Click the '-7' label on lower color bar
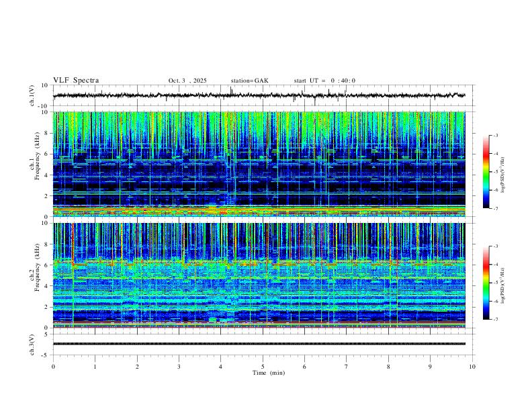532x411 pixels. point(495,319)
